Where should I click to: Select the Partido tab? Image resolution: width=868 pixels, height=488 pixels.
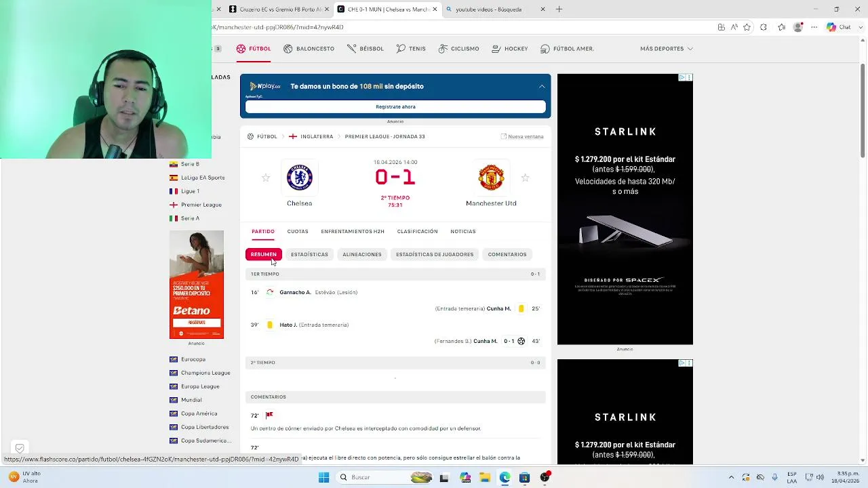(263, 232)
